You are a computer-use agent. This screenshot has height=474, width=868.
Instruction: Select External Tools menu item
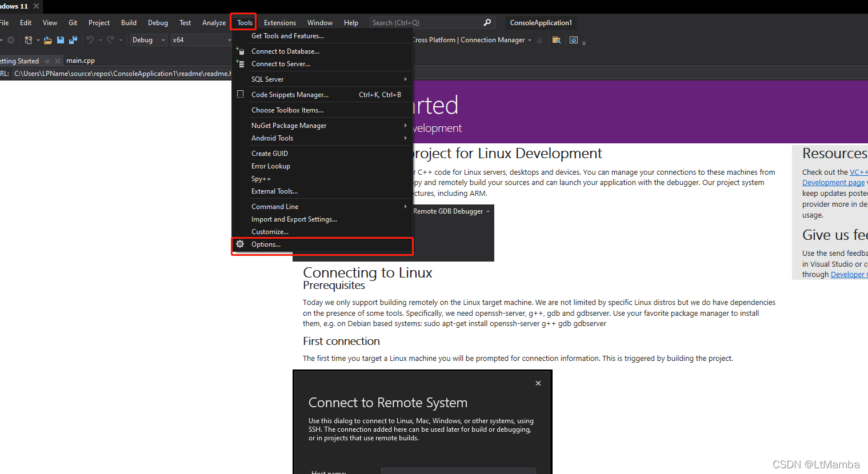tap(322, 191)
